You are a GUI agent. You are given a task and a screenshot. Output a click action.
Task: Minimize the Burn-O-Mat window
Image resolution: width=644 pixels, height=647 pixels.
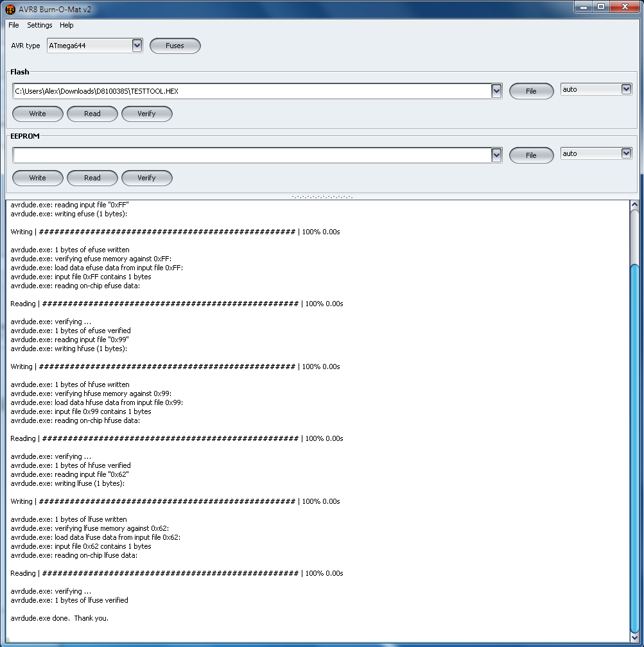[x=583, y=6]
